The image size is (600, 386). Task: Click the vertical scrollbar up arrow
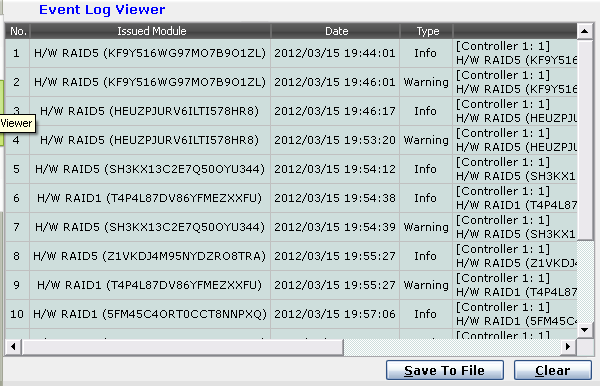(584, 31)
